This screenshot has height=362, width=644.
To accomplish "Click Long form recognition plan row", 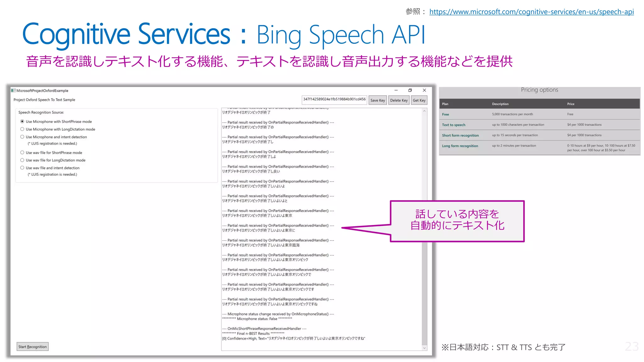I will [539, 148].
